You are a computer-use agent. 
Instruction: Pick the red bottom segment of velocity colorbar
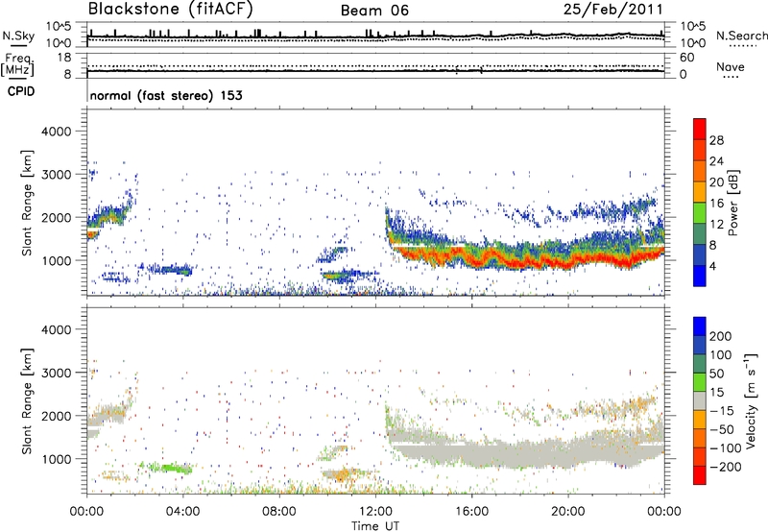tap(700, 475)
